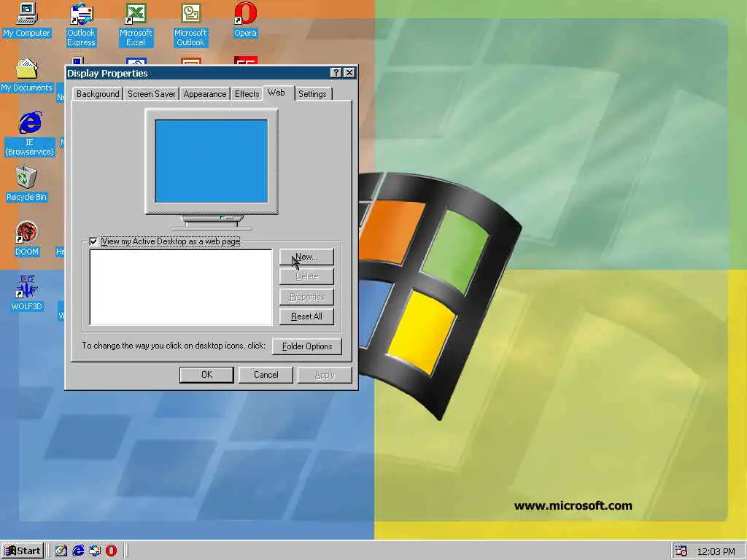The image size is (747, 560).
Task: Open the My Computer desktop icon
Action: click(x=27, y=20)
